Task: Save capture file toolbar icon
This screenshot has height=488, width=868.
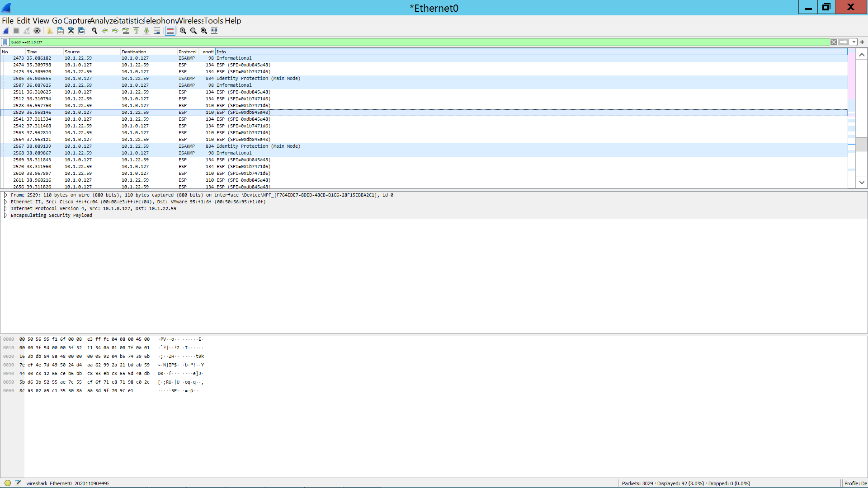Action: click(61, 31)
